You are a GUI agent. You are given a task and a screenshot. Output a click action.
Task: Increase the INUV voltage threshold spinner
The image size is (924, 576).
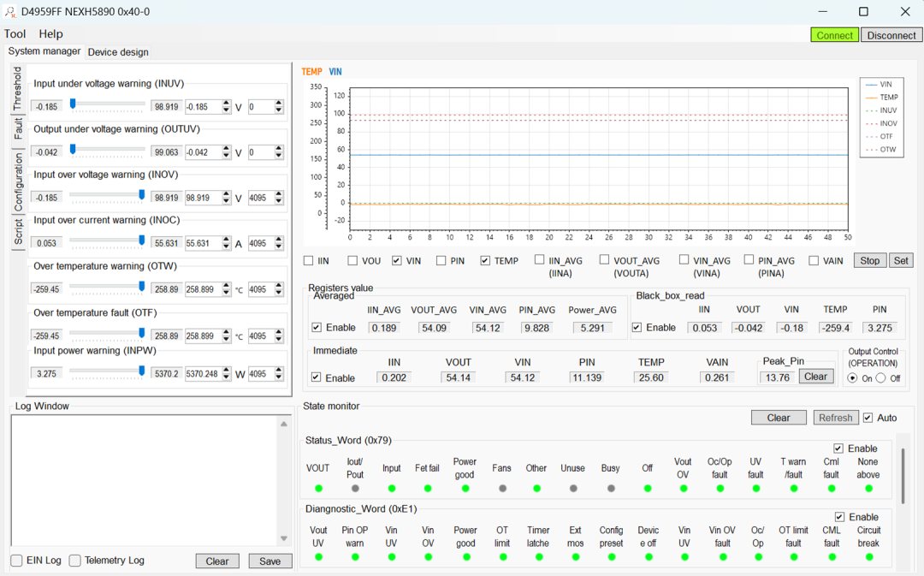click(x=226, y=104)
